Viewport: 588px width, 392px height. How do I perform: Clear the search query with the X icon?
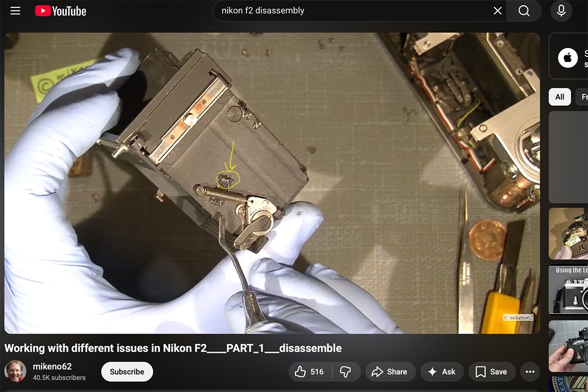(497, 10)
